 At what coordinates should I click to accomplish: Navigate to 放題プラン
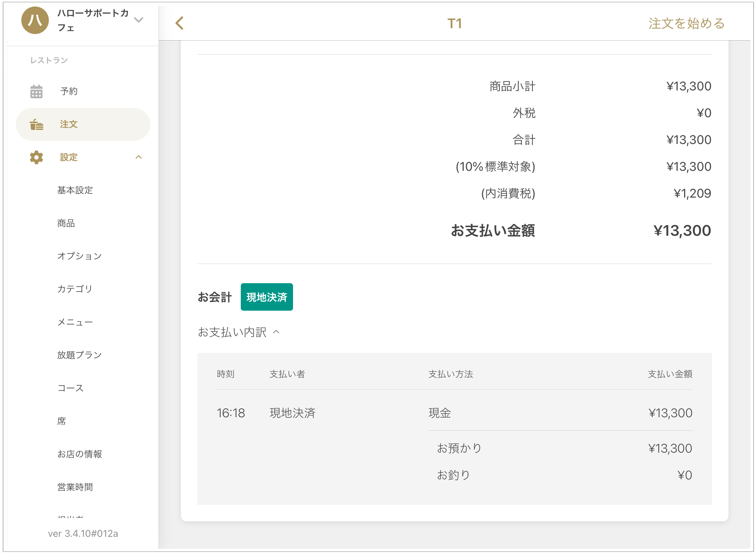coord(79,355)
